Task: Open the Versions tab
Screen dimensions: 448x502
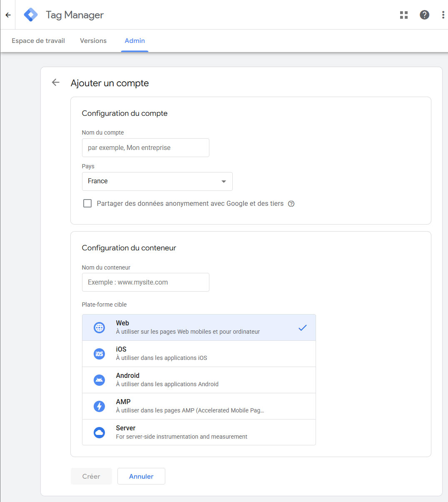Action: coord(93,41)
